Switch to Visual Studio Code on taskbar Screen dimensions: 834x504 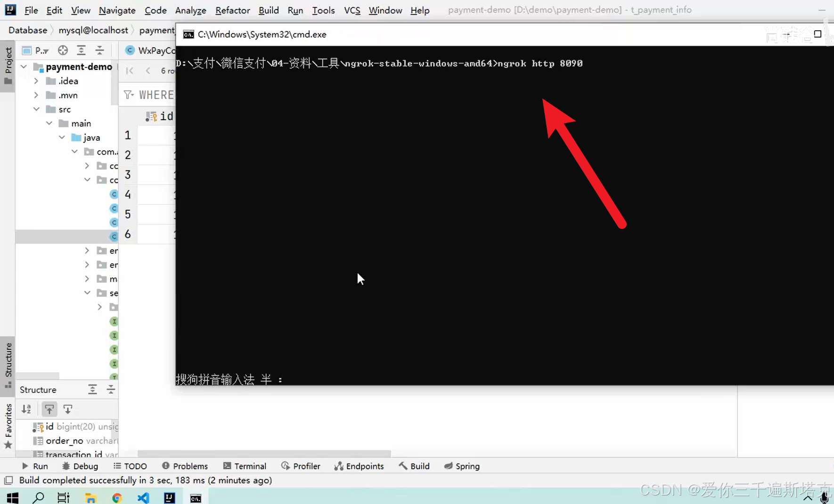143,497
